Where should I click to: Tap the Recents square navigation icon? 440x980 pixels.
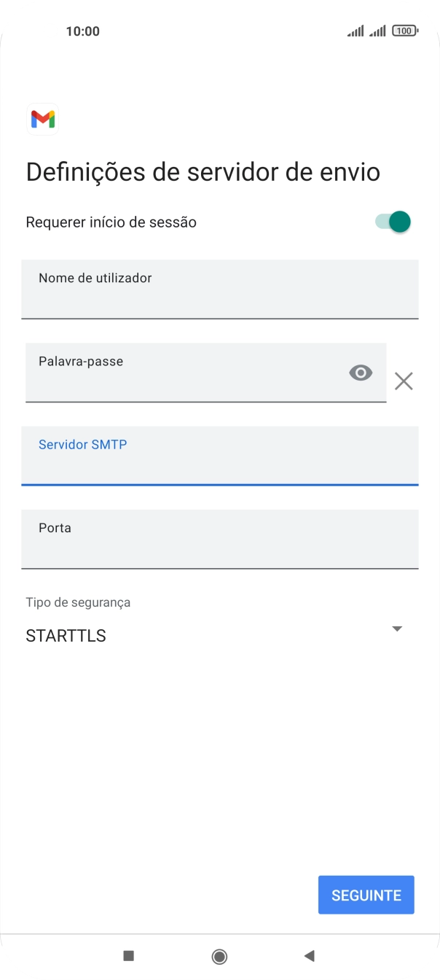[x=128, y=956]
